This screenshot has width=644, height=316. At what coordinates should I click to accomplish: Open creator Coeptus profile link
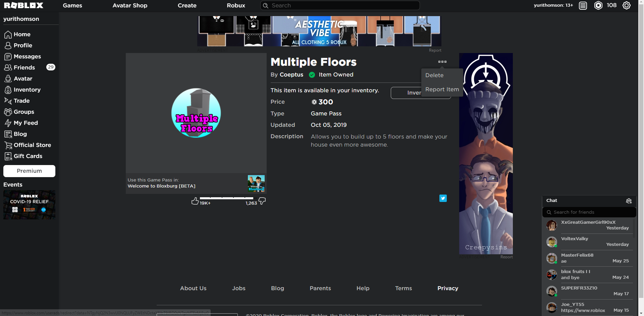[291, 75]
